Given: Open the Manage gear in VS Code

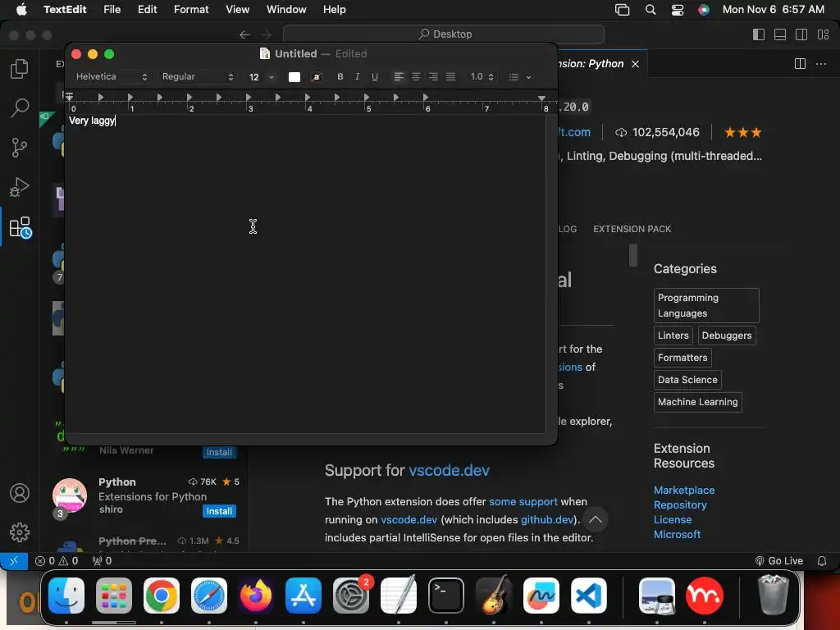Looking at the screenshot, I should pos(20,532).
